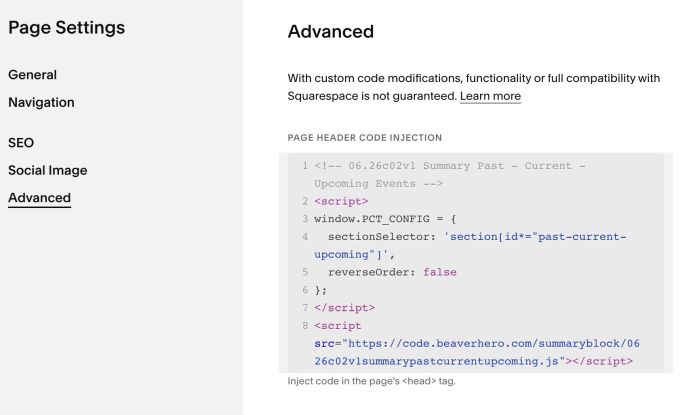Open the General settings tab

click(32, 75)
